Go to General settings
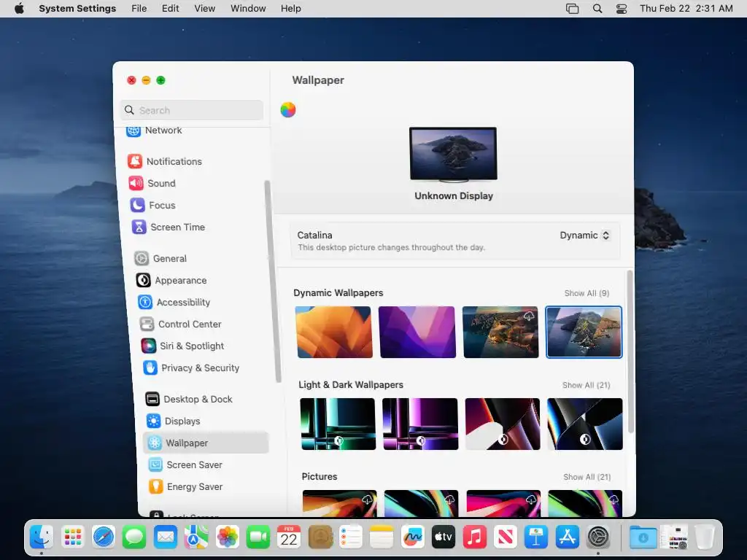Viewport: 747px width, 560px height. (x=160, y=259)
